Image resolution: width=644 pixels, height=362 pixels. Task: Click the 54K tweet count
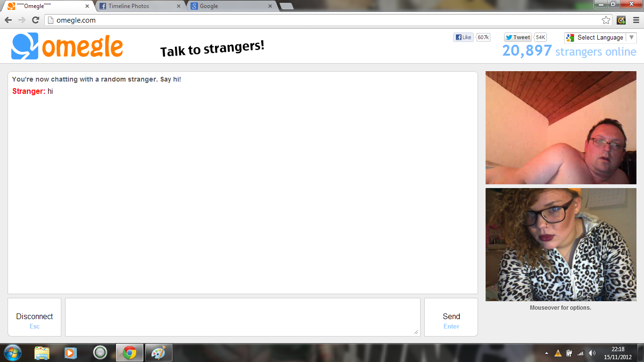click(540, 37)
